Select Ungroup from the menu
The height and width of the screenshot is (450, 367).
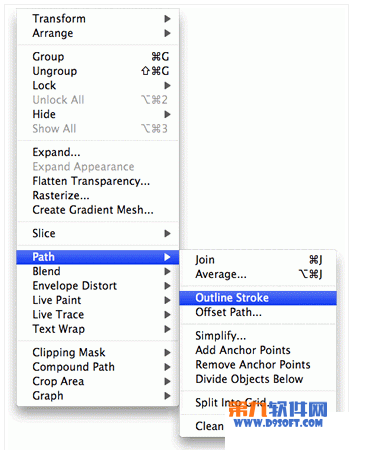pos(98,71)
